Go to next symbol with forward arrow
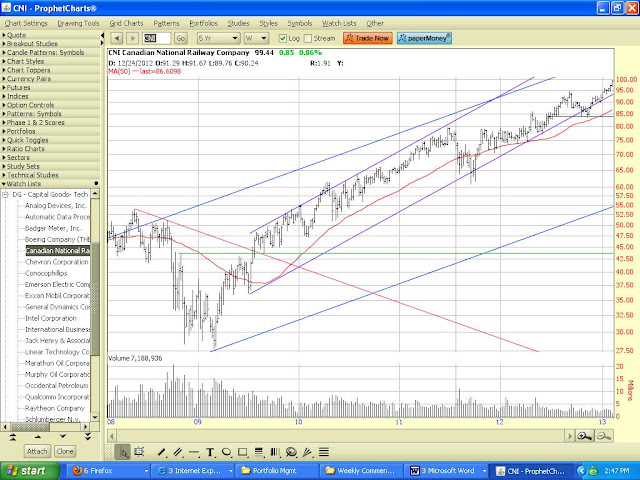Image resolution: width=640 pixels, height=480 pixels. [132, 38]
